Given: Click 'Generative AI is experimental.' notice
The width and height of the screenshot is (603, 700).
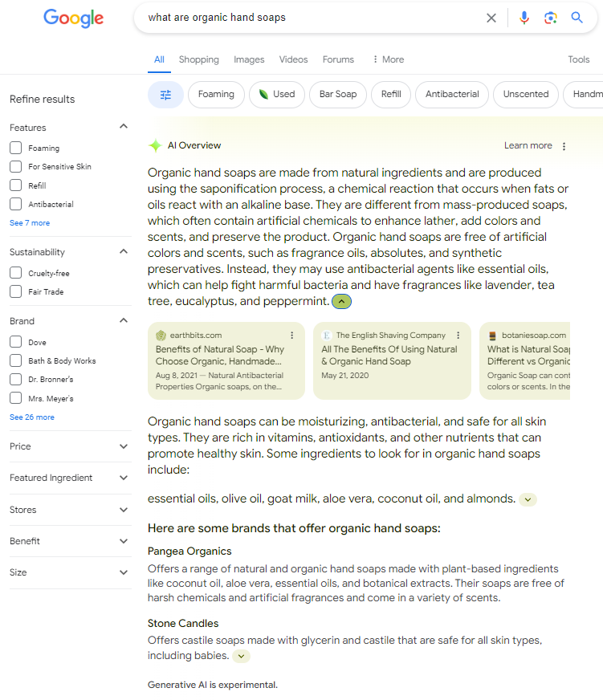Looking at the screenshot, I should (213, 685).
